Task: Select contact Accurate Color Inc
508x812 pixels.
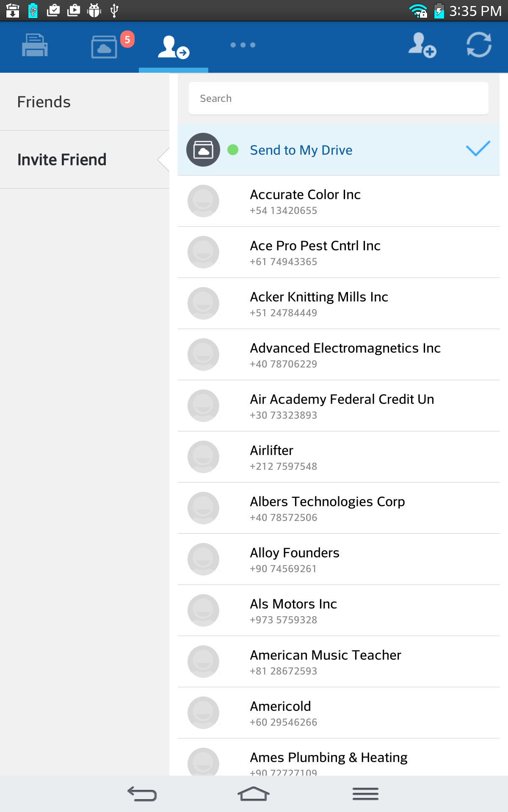Action: coord(305,201)
